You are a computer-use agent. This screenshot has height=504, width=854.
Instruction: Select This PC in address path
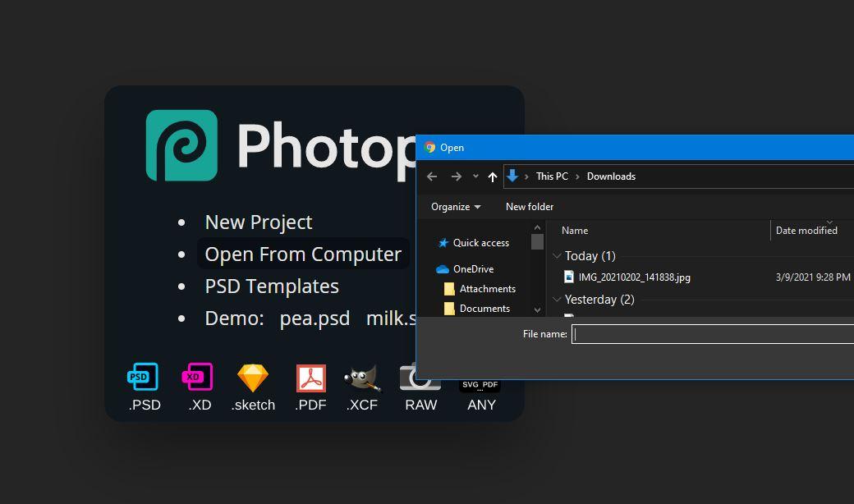click(552, 176)
